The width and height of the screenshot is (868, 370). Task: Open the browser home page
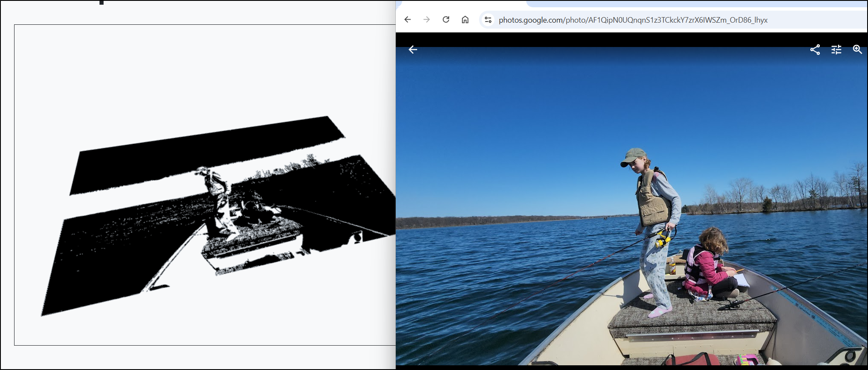(465, 20)
